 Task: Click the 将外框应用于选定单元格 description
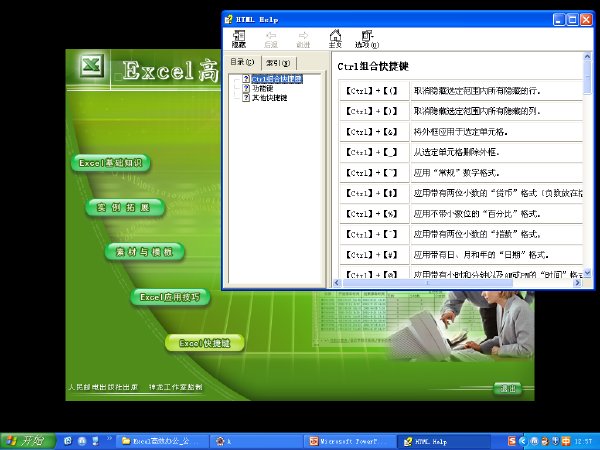click(x=460, y=132)
